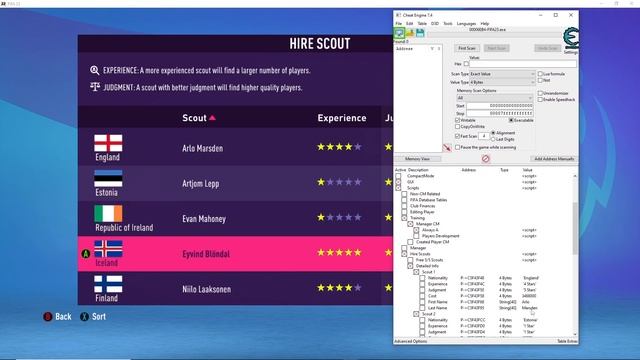Select the Last Digits radio button
640x360 pixels.
point(493,139)
